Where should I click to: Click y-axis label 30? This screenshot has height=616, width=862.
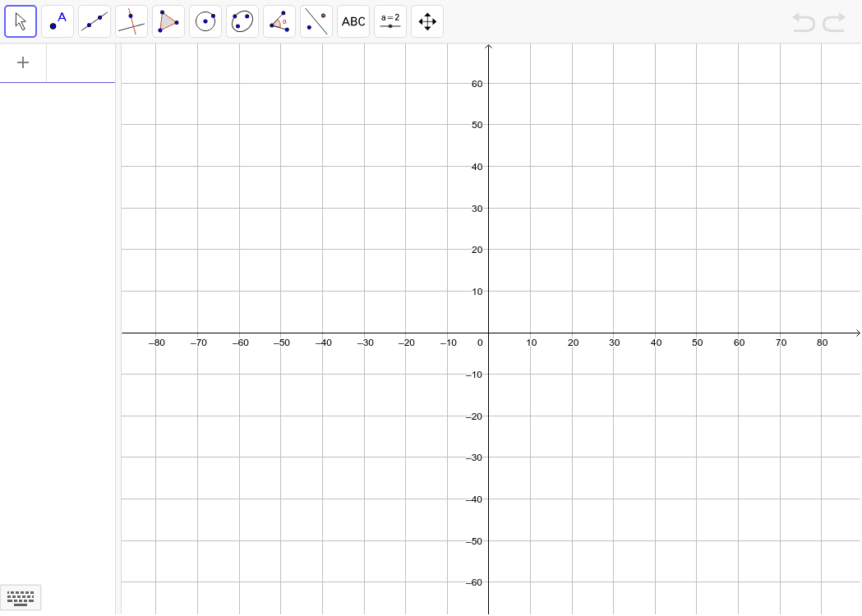pyautogui.click(x=477, y=209)
